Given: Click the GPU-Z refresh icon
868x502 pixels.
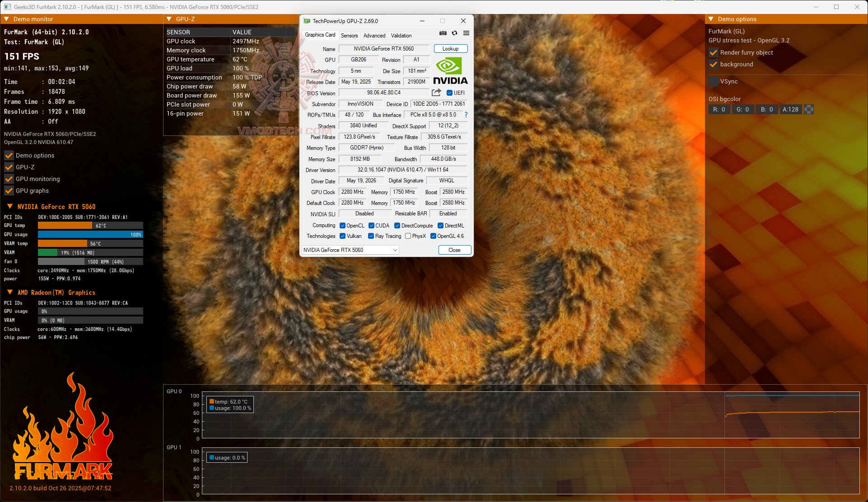Looking at the screenshot, I should tap(454, 33).
